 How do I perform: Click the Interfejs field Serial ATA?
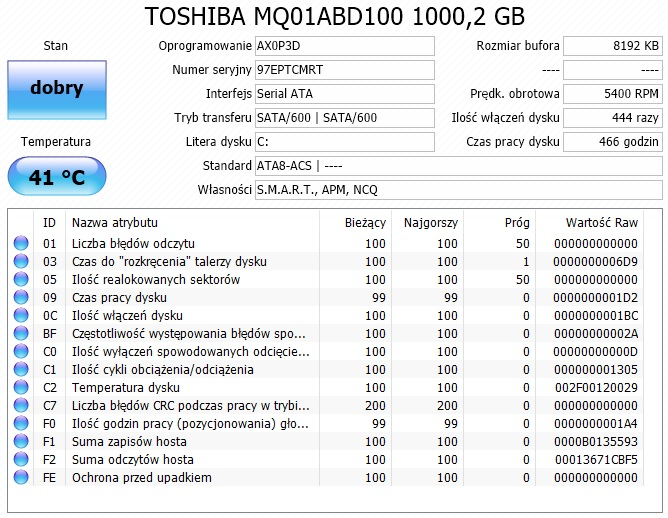pos(345,93)
